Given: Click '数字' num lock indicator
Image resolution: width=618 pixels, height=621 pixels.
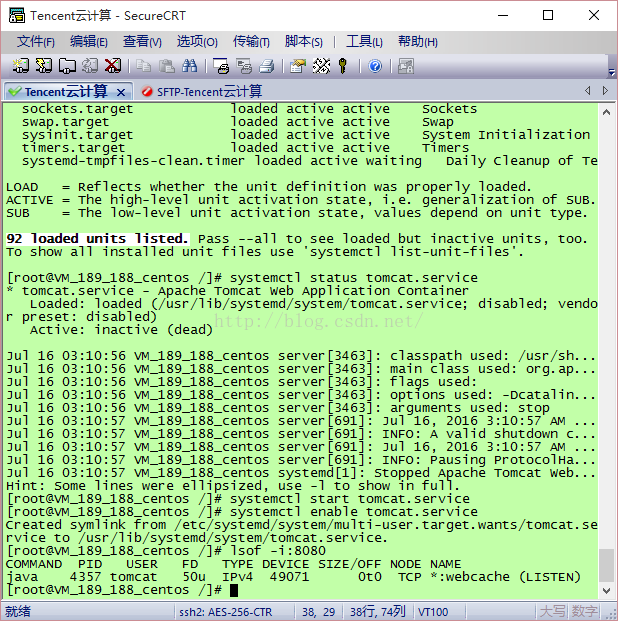Looking at the screenshot, I should click(584, 611).
